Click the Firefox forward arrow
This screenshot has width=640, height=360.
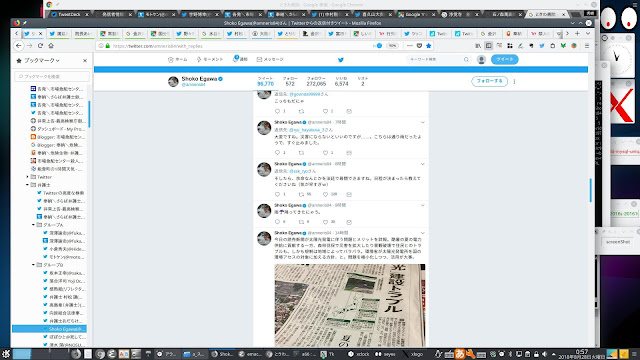(x=29, y=46)
